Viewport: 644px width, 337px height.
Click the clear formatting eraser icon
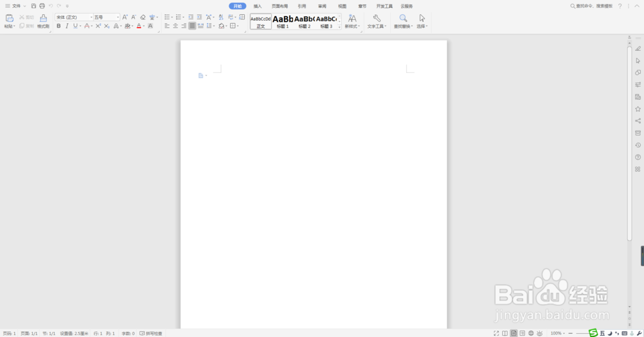(x=142, y=17)
